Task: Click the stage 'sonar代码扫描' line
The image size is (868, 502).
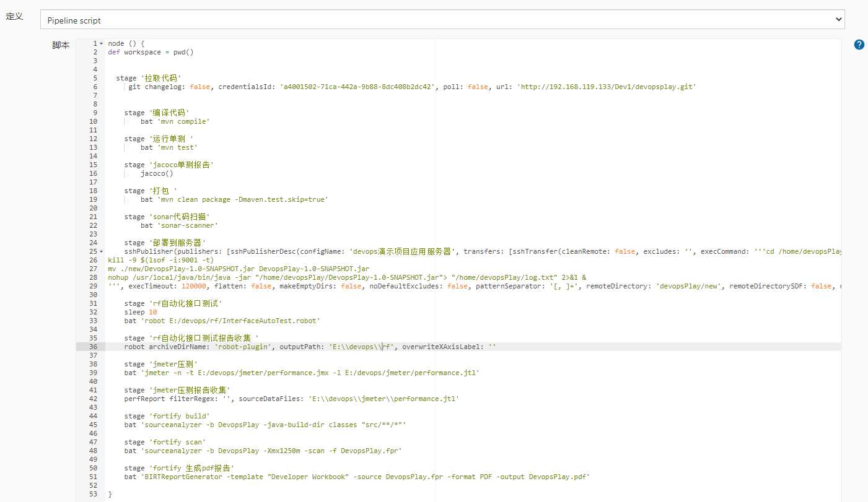Action: tap(167, 217)
